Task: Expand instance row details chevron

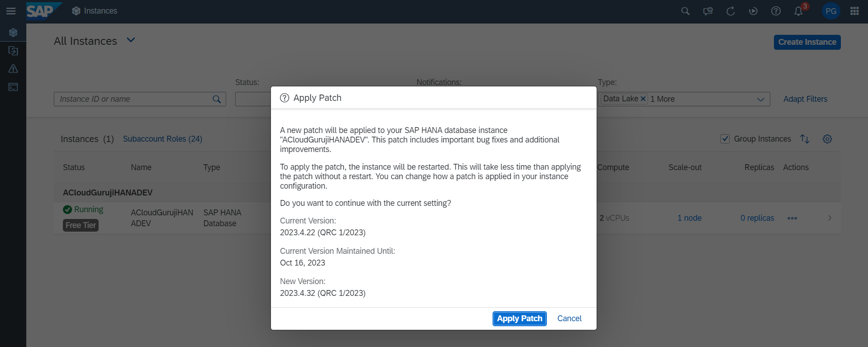Action: 830,218
